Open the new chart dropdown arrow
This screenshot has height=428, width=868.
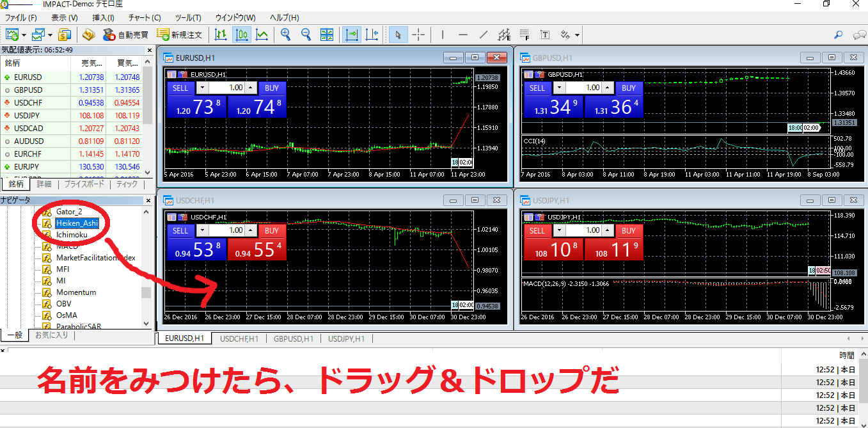pos(24,35)
